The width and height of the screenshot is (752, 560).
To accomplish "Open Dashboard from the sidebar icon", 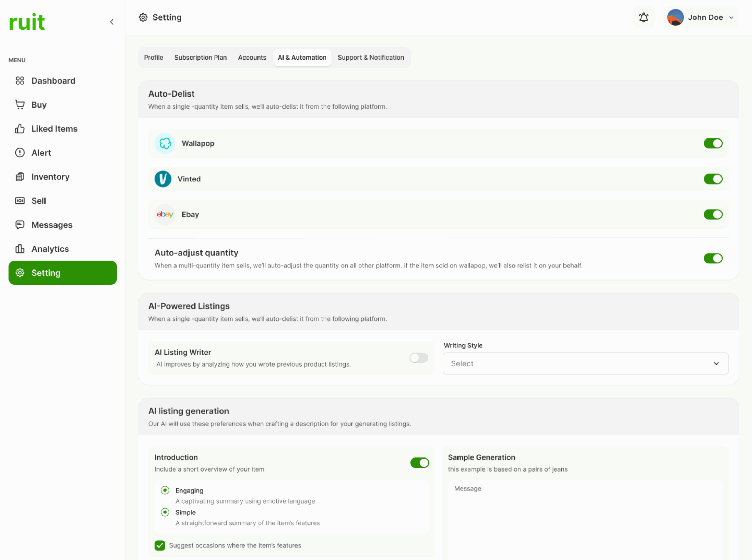I will pyautogui.click(x=20, y=81).
